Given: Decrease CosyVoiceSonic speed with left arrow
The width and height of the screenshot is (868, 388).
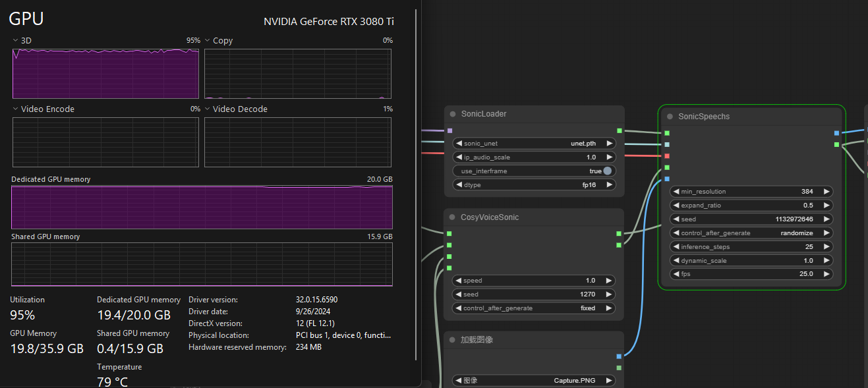Looking at the screenshot, I should (x=459, y=281).
